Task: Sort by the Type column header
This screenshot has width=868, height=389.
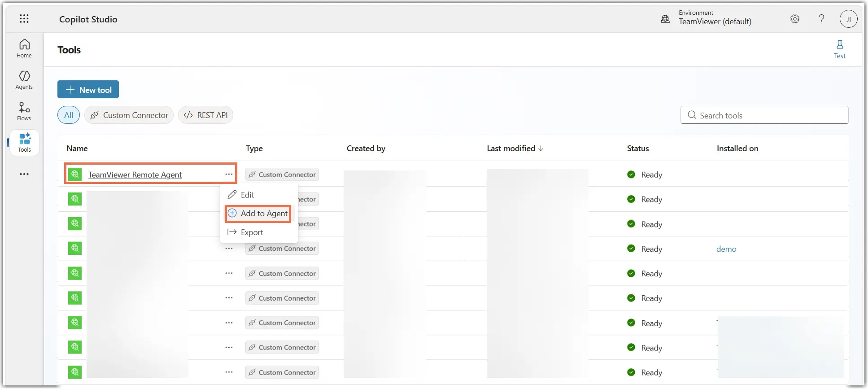Action: [x=254, y=148]
